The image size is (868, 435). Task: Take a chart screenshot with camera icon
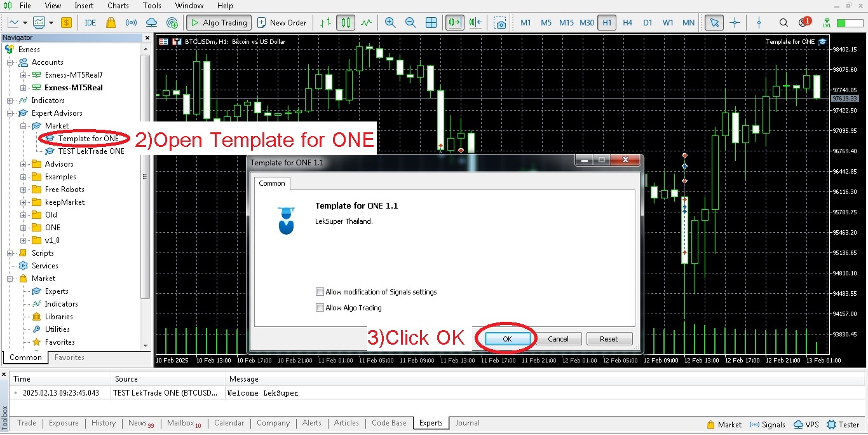point(501,23)
